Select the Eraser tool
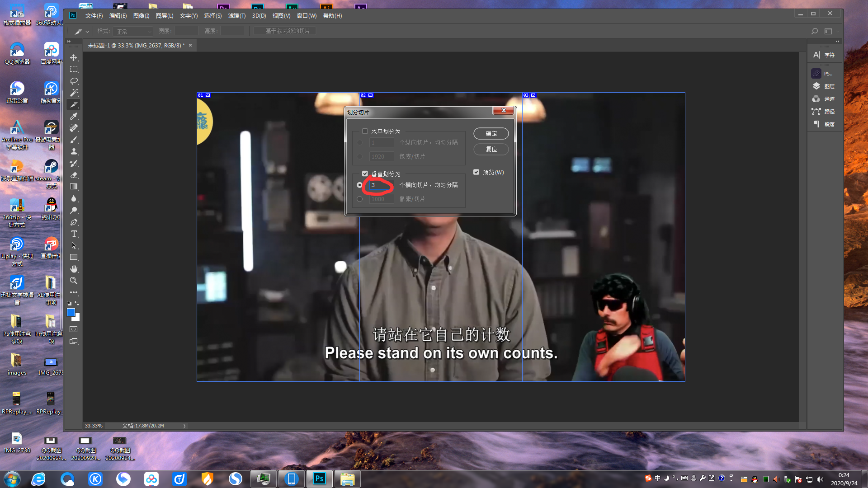868x488 pixels. click(74, 175)
